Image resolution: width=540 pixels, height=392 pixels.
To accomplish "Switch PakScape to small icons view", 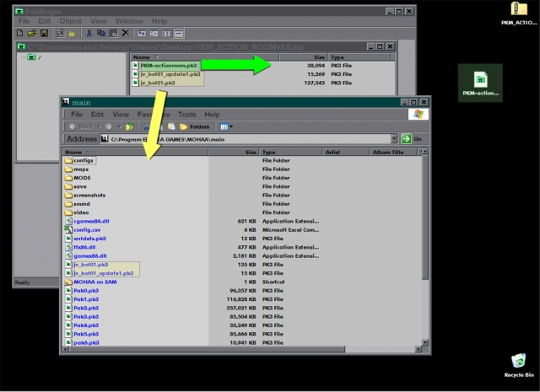I will pos(154,34).
